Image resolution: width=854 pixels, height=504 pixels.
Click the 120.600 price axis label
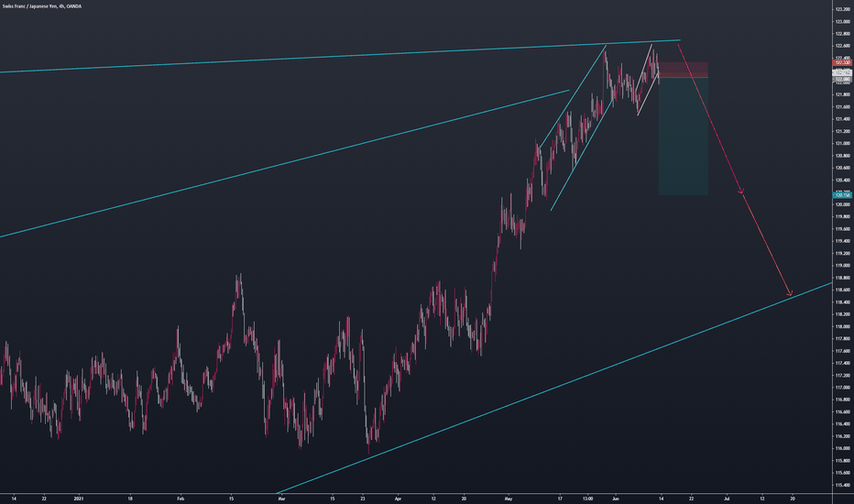pos(843,168)
